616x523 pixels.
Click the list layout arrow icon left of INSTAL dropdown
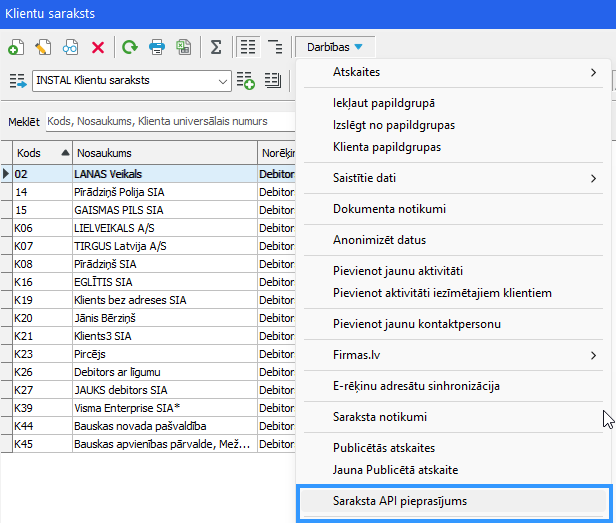coord(18,81)
